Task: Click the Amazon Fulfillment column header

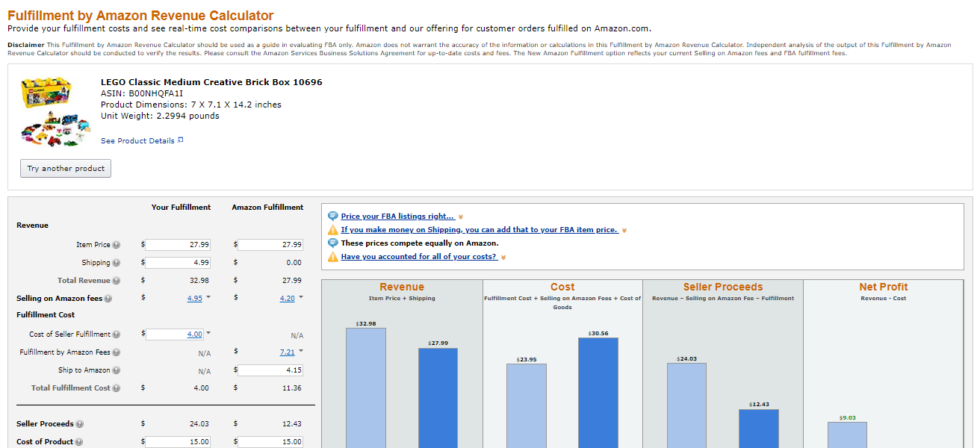Action: pyautogui.click(x=267, y=207)
